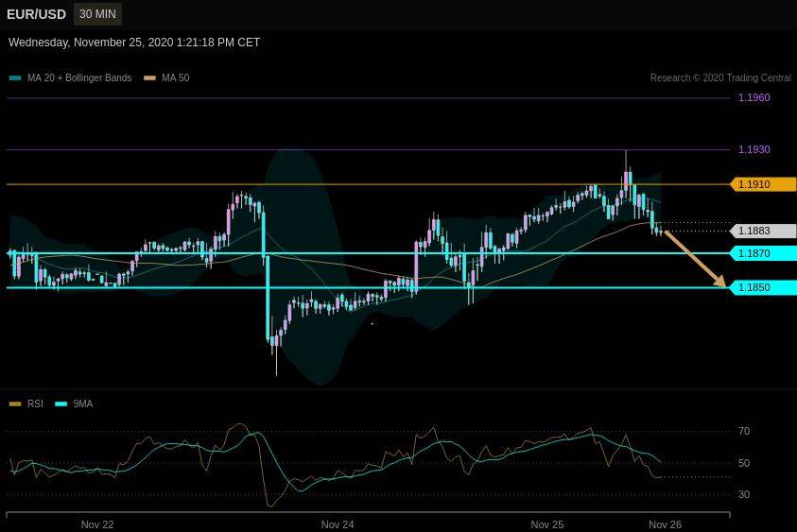Click the cyan 1.1870 support price tag
The image size is (797, 532).
763,253
